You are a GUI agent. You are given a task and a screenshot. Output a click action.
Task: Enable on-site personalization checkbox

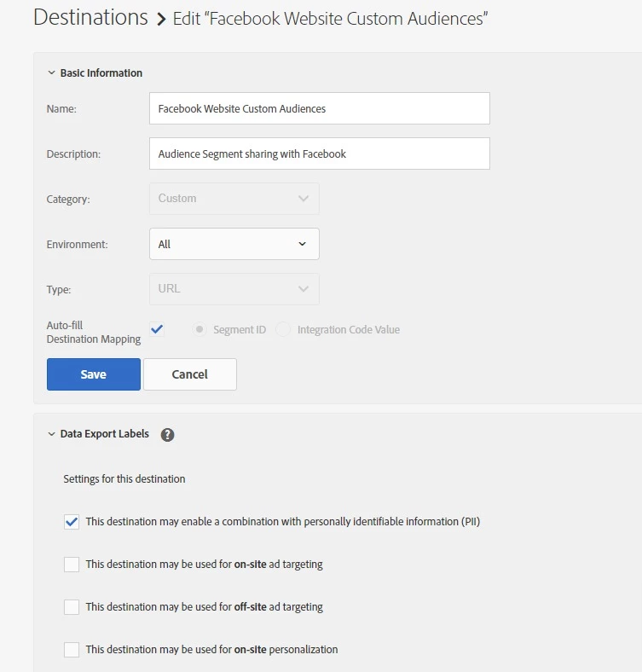pyautogui.click(x=72, y=650)
